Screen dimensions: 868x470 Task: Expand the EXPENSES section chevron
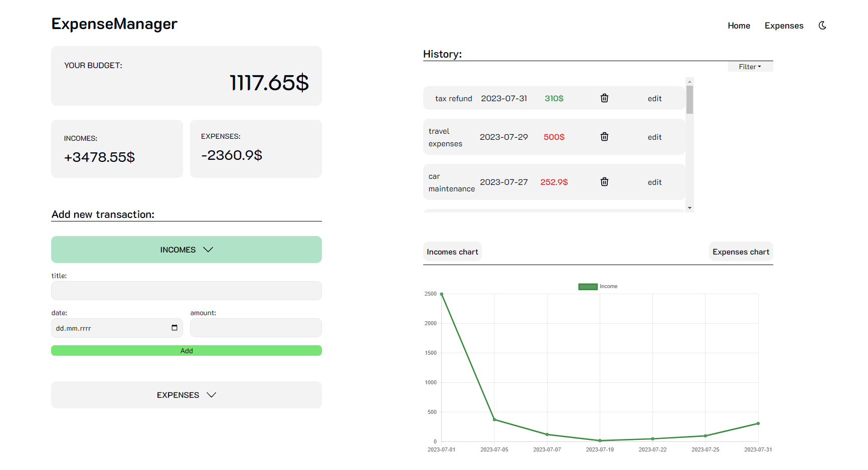(211, 395)
